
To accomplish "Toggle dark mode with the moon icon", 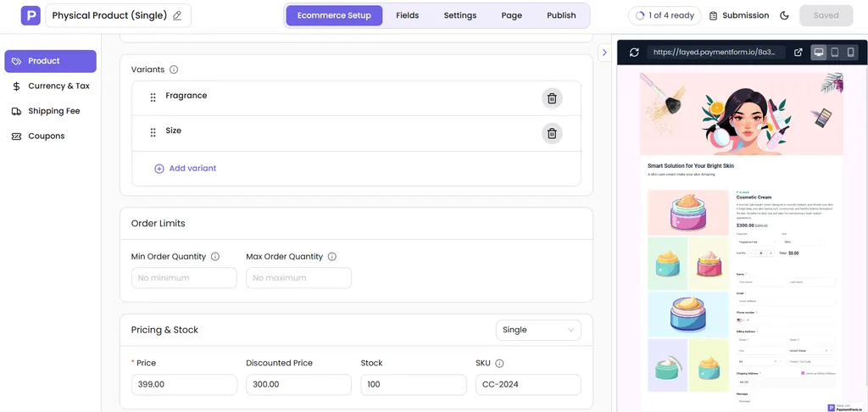I will click(784, 15).
